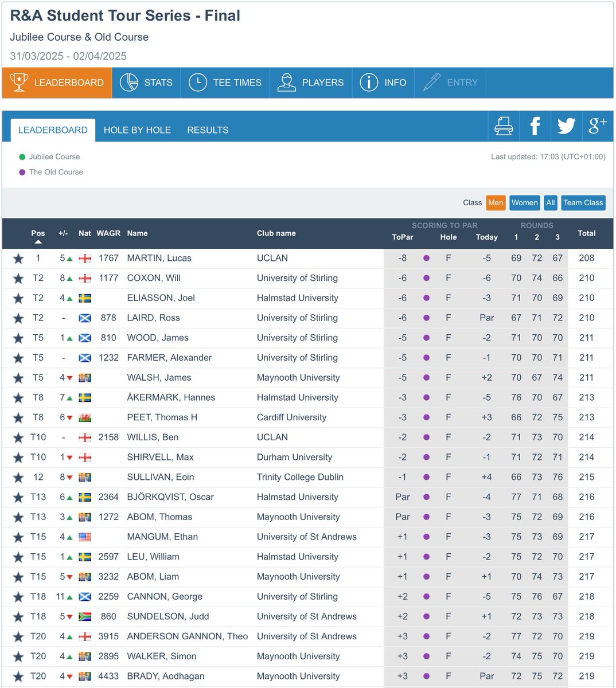
Task: Share via Google Plus icon
Action: tap(598, 126)
